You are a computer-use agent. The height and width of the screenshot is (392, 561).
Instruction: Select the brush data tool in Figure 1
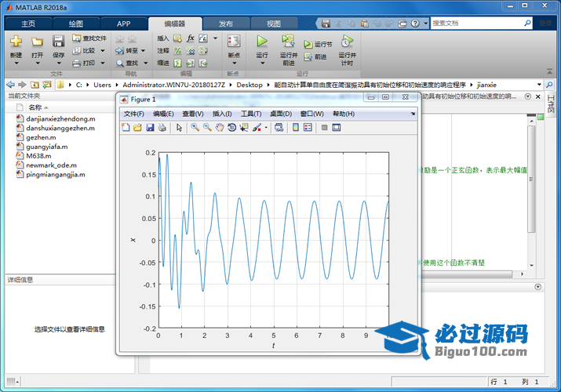[257, 127]
